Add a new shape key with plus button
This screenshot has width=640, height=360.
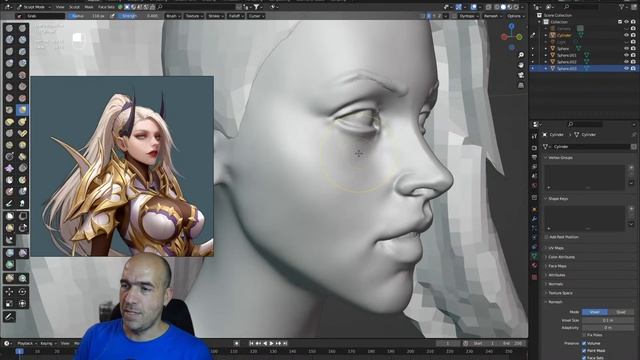pos(631,209)
